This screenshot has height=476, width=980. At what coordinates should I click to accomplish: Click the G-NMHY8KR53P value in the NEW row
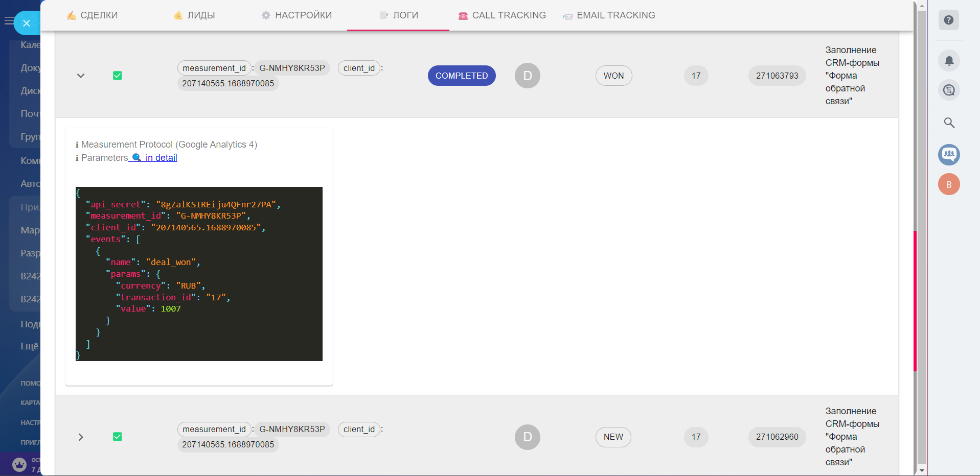point(292,429)
